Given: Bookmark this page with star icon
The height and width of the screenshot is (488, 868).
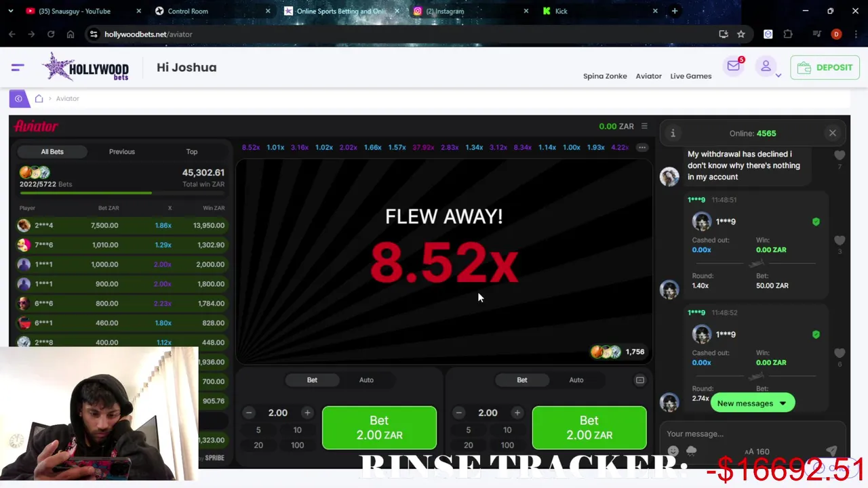Looking at the screenshot, I should 741,34.
